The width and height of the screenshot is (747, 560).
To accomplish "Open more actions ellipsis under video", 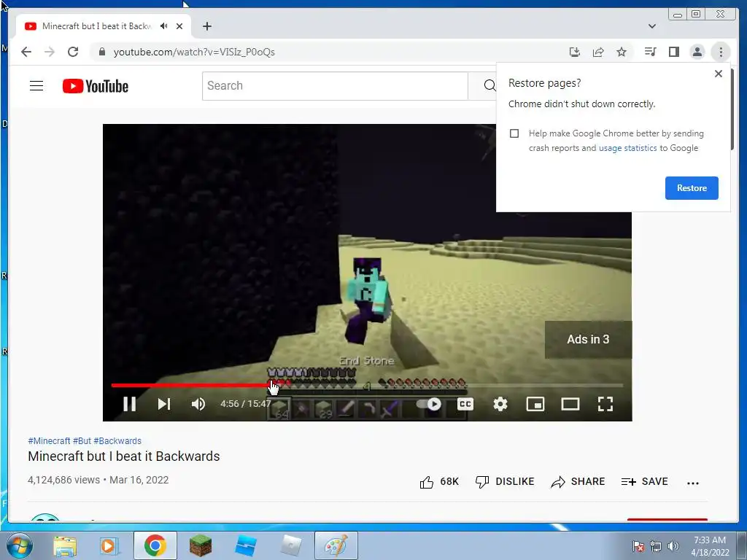I will coord(693,483).
